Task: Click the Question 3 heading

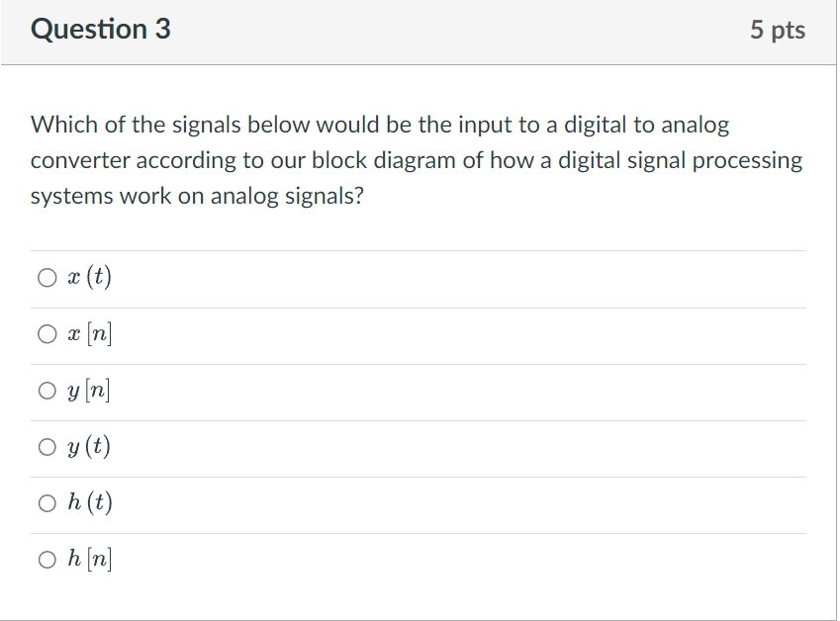Action: (x=100, y=30)
